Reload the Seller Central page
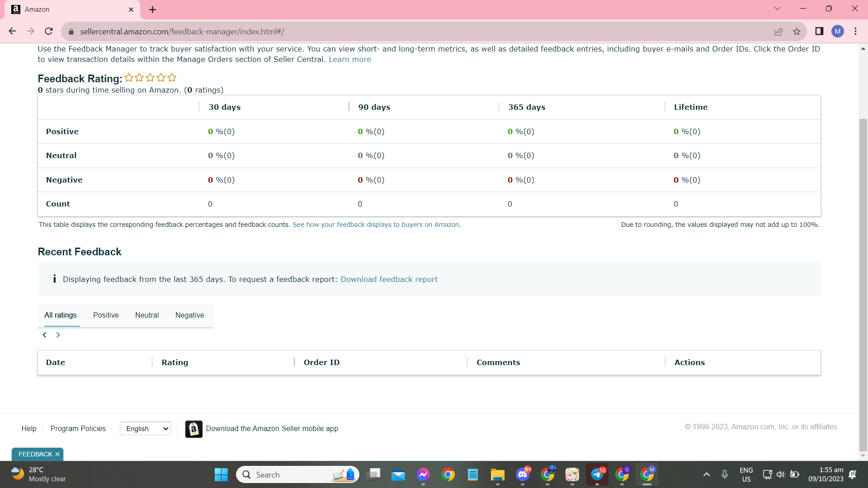Image resolution: width=868 pixels, height=488 pixels. (x=49, y=31)
